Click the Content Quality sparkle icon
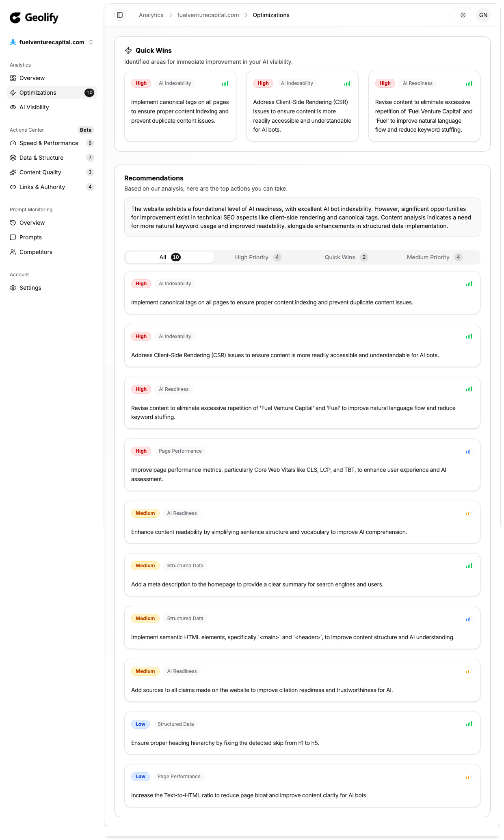Screen dimensions: 504x840 13,172
